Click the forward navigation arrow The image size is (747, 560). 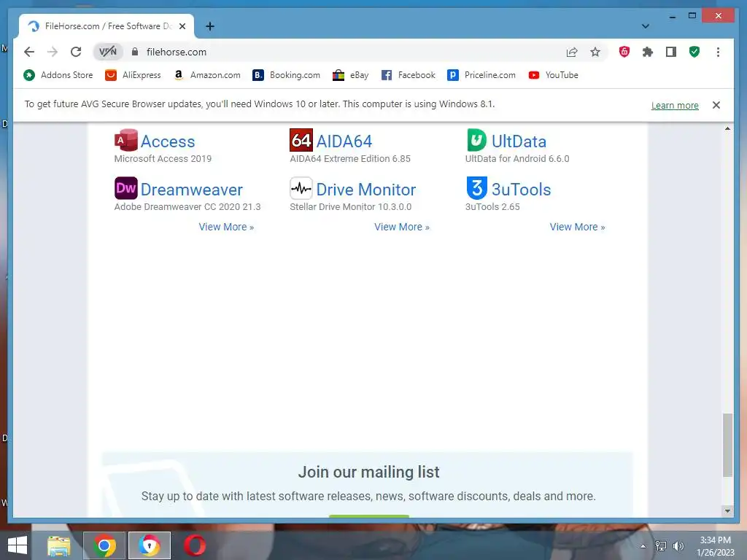pos(53,52)
